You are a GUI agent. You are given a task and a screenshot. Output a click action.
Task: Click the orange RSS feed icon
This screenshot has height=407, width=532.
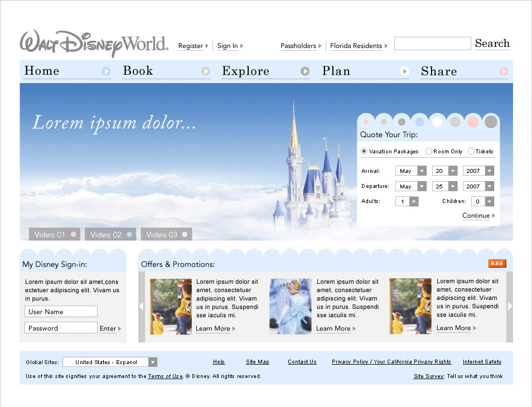pos(497,264)
